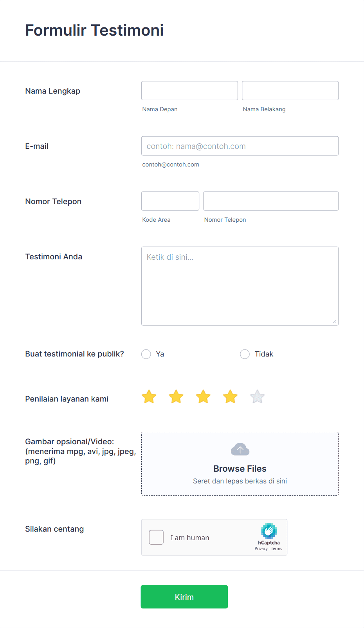The image size is (364, 628).
Task: Click the hCaptcha logo
Action: tap(268, 532)
